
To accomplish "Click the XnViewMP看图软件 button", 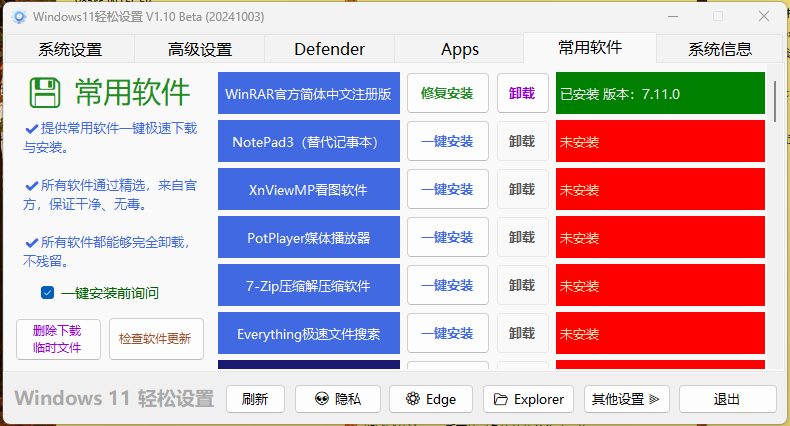I will (309, 189).
